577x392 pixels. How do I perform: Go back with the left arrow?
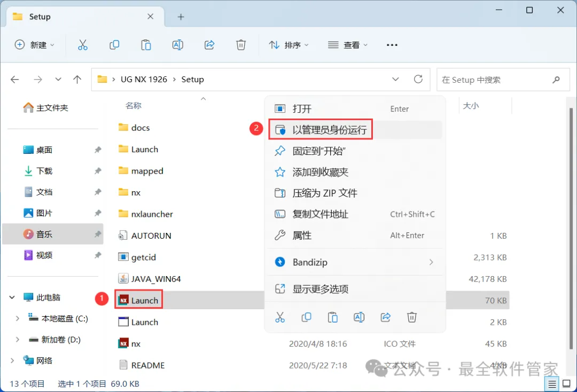(15, 80)
